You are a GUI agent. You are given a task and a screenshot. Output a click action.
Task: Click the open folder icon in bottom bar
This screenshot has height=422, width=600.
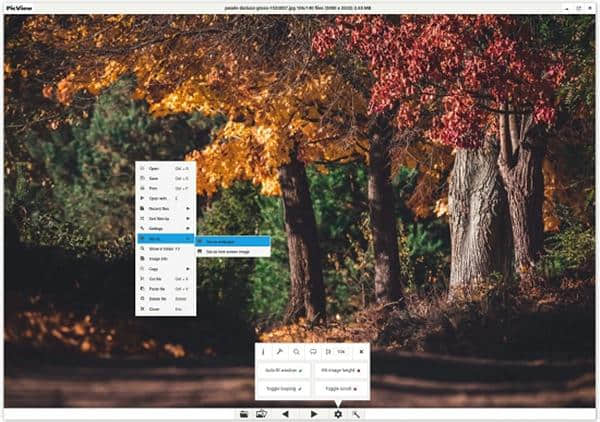244,414
